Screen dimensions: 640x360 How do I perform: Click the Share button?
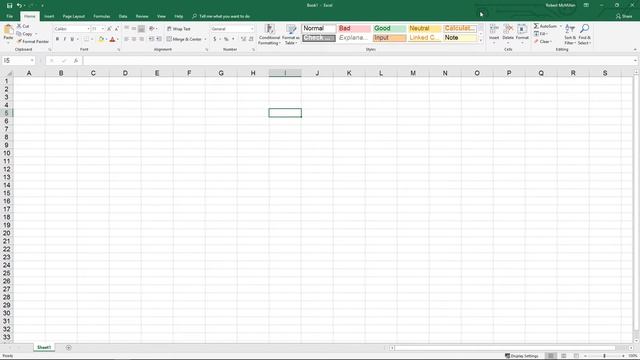pos(624,16)
